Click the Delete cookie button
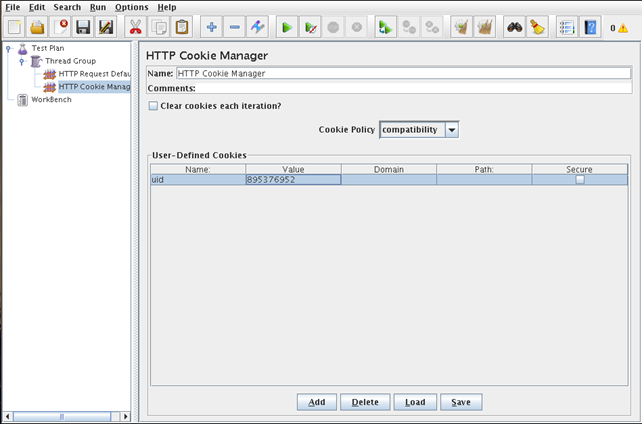The width and height of the screenshot is (642, 424). point(365,402)
